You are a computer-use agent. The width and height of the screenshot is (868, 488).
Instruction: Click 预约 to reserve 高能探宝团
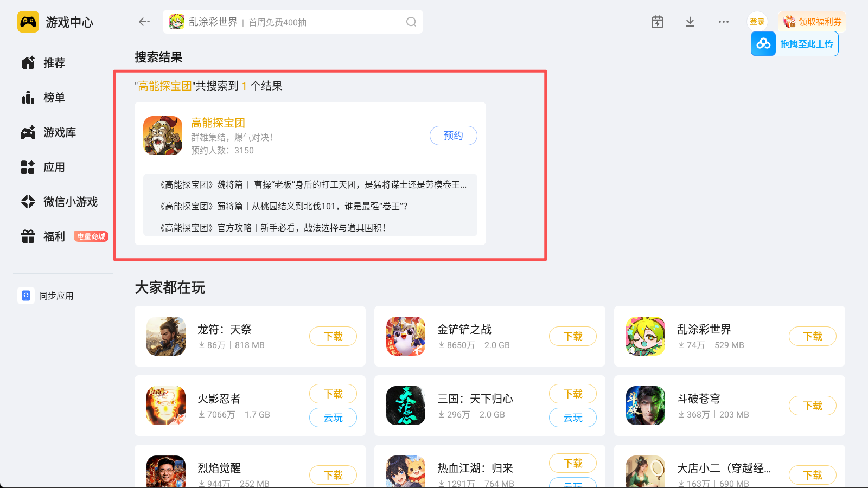[454, 136]
